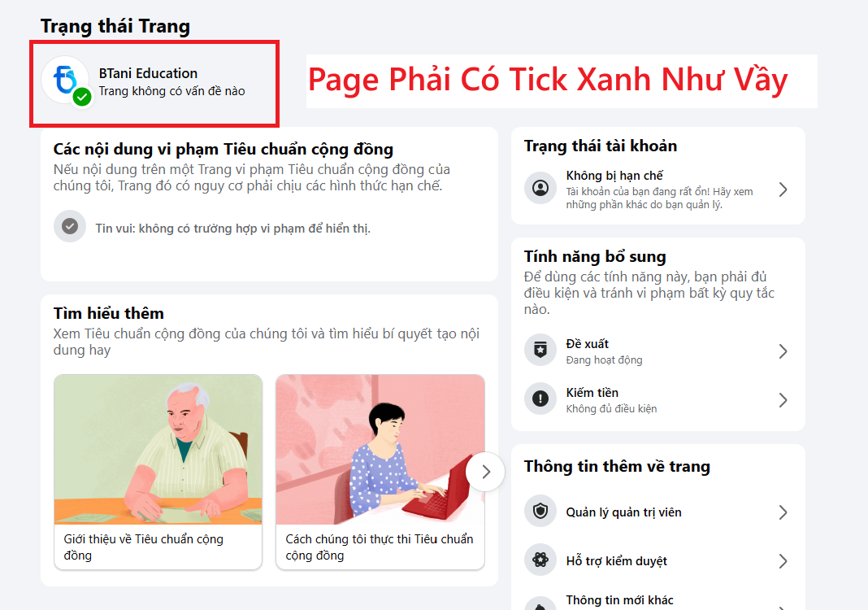
Task: Click the shield icon for Quản lý quản trị viên
Action: pos(540,511)
